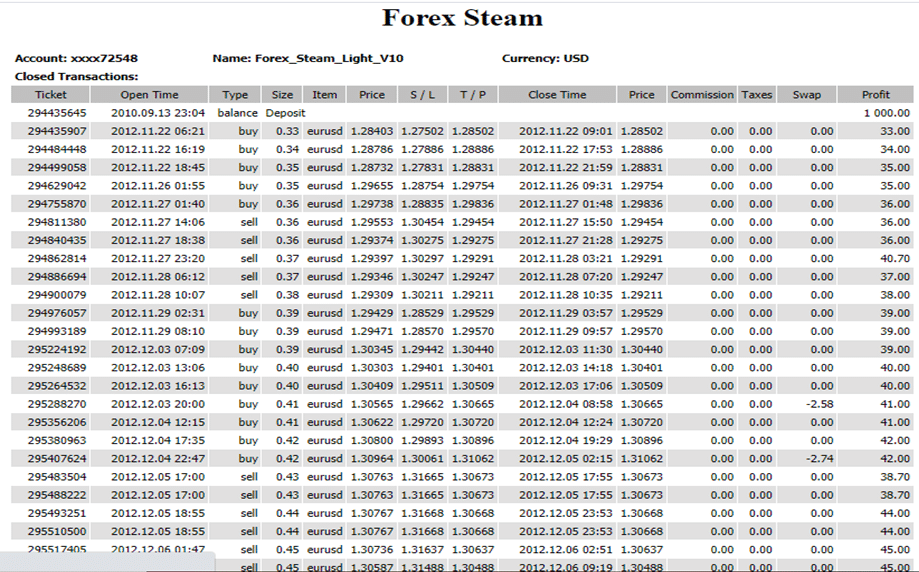This screenshot has width=919, height=572.
Task: Click the Ticket column header
Action: coord(50,94)
